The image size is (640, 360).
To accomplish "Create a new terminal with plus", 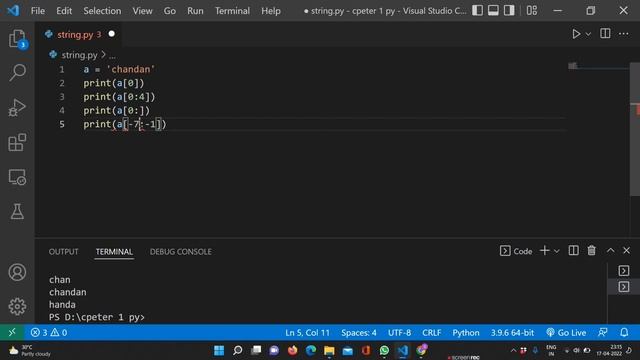I will (544, 251).
